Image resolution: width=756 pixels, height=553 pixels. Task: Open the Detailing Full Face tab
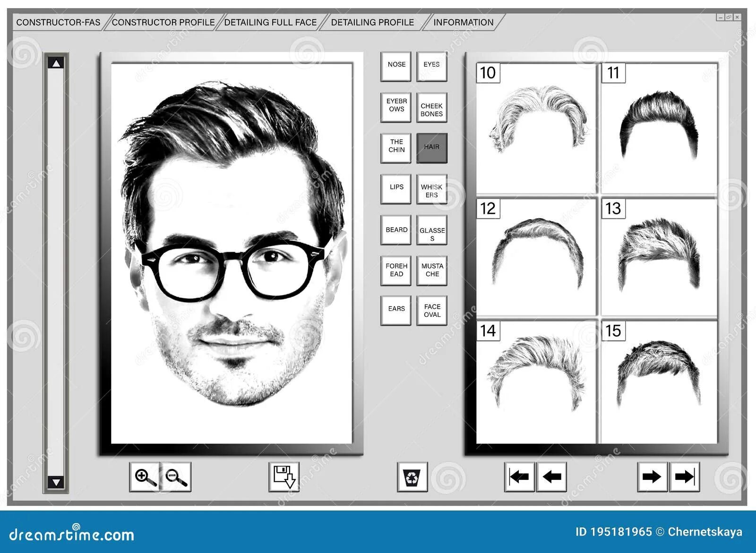tap(270, 22)
